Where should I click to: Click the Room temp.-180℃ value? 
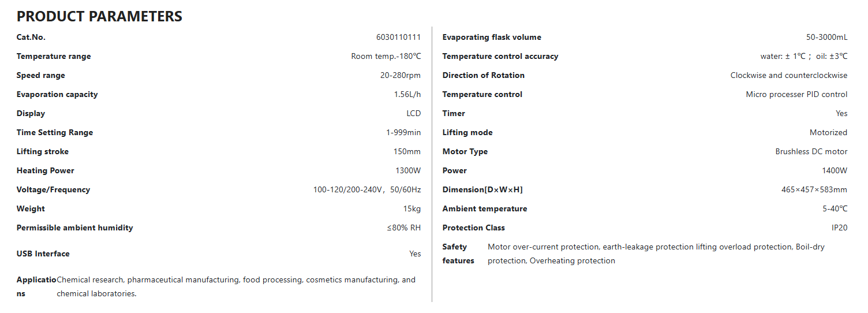386,57
